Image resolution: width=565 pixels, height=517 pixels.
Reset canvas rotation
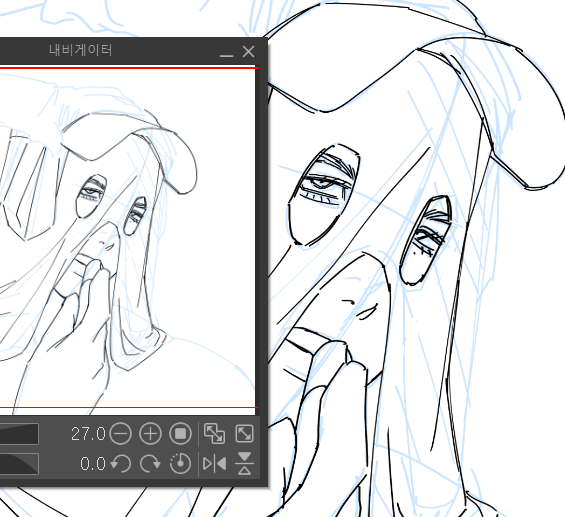(x=180, y=463)
